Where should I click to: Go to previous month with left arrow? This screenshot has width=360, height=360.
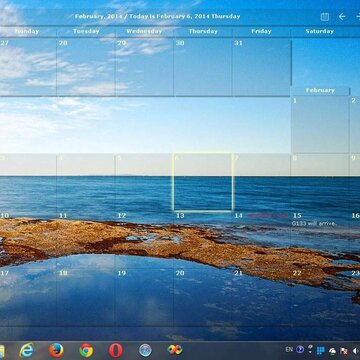point(342,17)
